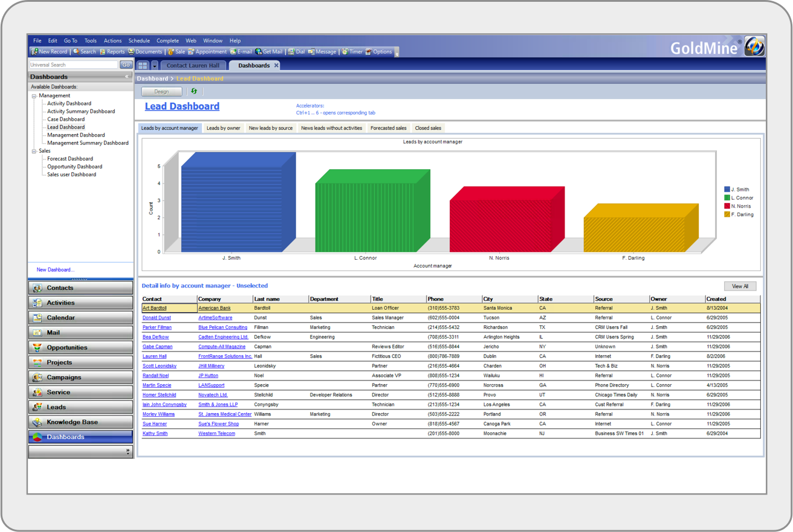
Task: Collapse the Dashboards side panel
Action: click(127, 77)
